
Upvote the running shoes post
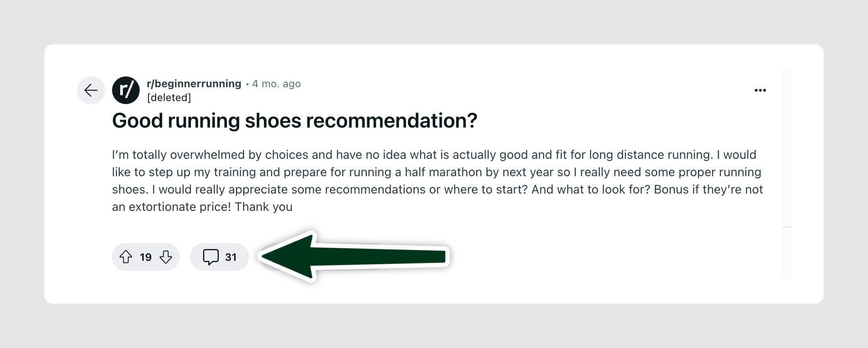pyautogui.click(x=126, y=257)
